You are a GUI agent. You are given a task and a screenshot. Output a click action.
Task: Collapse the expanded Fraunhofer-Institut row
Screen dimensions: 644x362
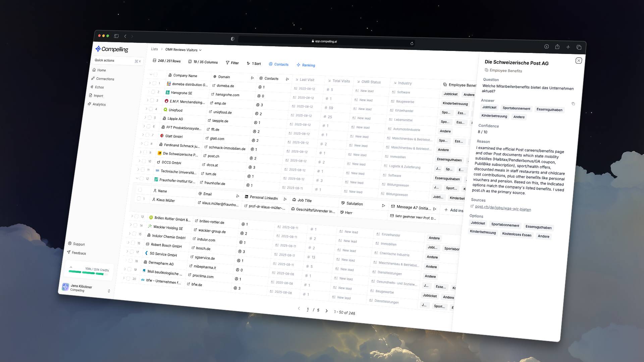click(x=137, y=178)
